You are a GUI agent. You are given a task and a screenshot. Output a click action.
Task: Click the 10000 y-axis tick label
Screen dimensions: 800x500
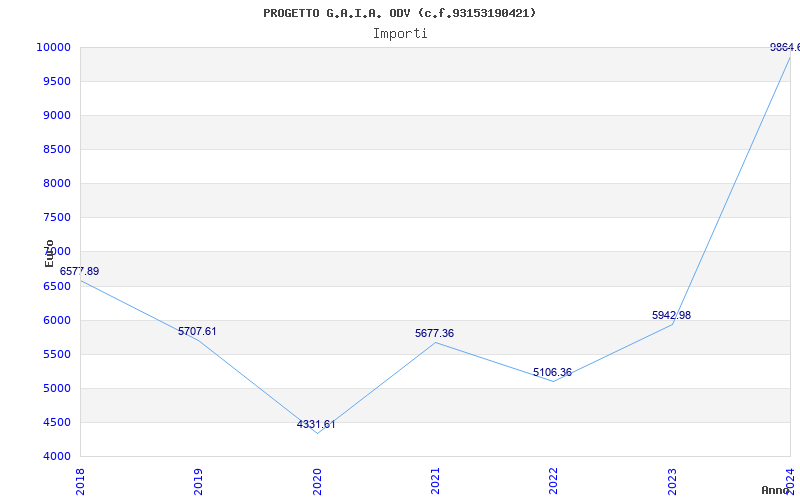tap(53, 47)
